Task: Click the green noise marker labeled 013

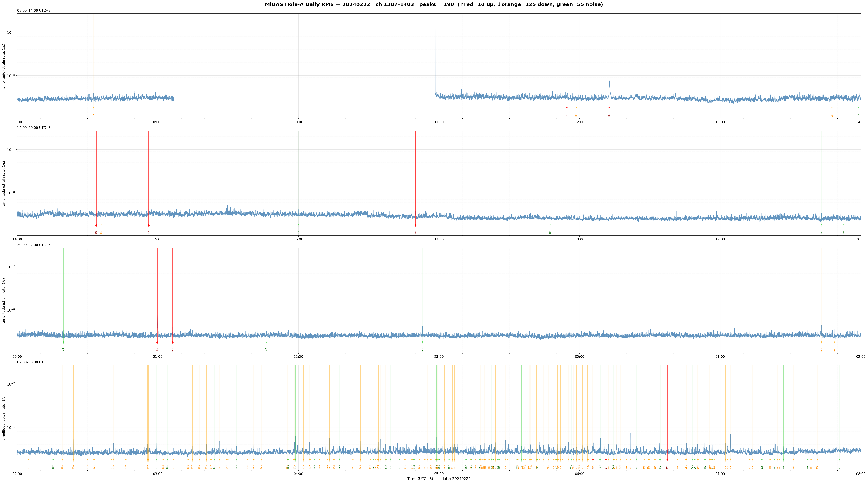Action: click(844, 225)
